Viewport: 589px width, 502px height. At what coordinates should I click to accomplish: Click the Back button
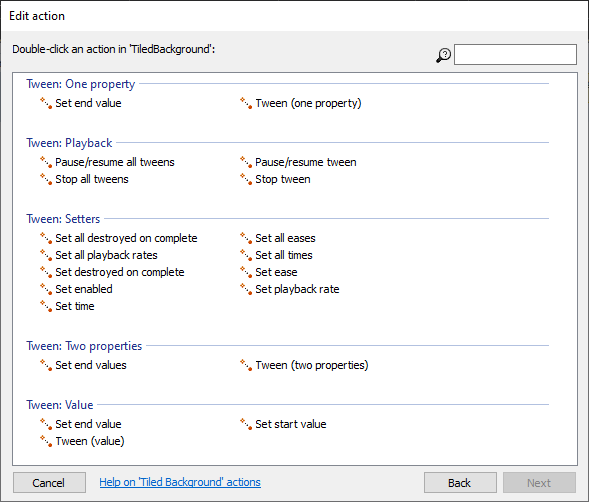pyautogui.click(x=460, y=482)
